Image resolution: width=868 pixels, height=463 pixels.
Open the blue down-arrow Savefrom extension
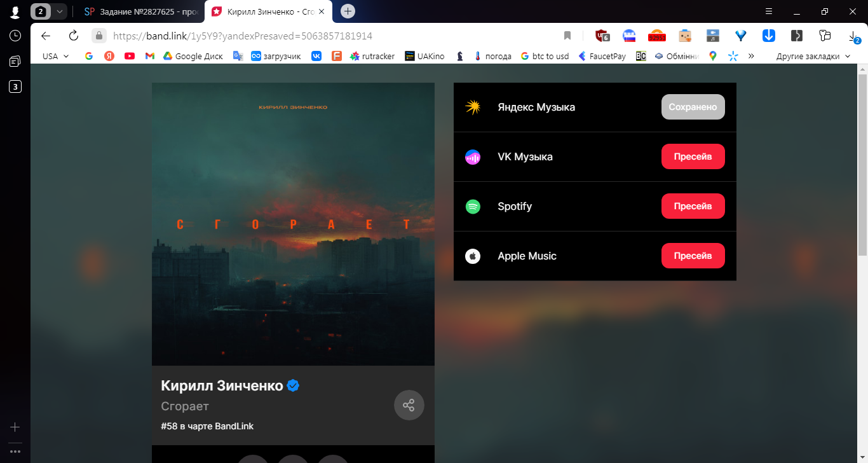click(x=769, y=36)
